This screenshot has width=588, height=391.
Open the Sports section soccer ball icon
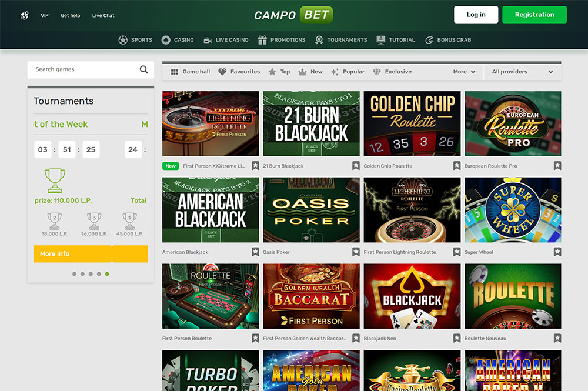tap(123, 40)
